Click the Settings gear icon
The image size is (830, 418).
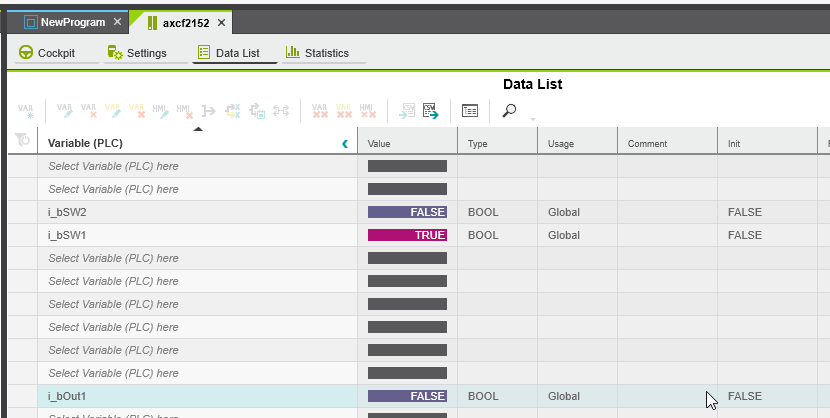(x=115, y=52)
